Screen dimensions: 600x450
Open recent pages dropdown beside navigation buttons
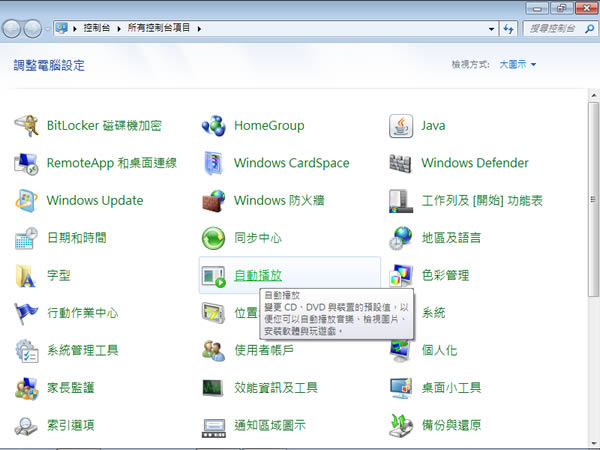(47, 29)
